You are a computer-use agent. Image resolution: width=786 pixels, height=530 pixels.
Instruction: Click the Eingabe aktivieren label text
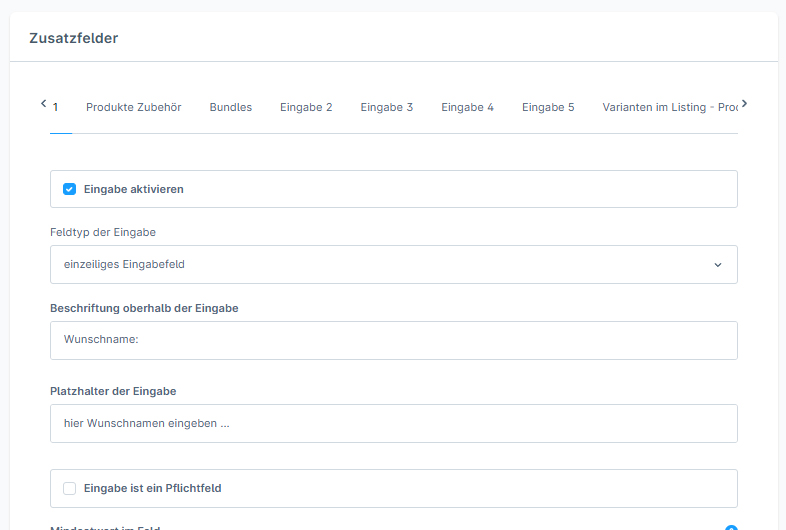(x=133, y=189)
